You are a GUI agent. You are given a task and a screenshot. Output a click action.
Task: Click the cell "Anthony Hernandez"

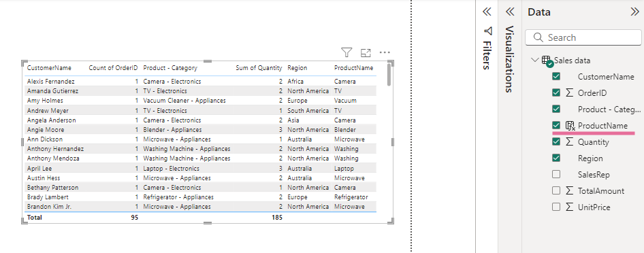click(55, 149)
